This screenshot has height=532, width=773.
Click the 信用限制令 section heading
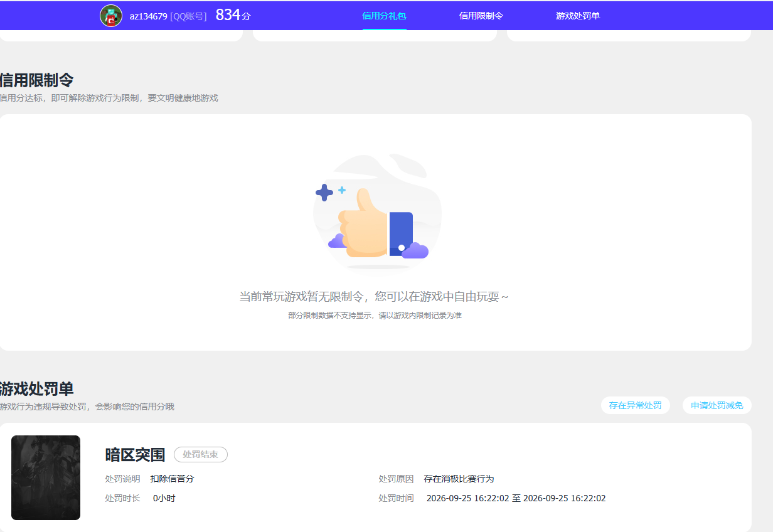(36, 80)
